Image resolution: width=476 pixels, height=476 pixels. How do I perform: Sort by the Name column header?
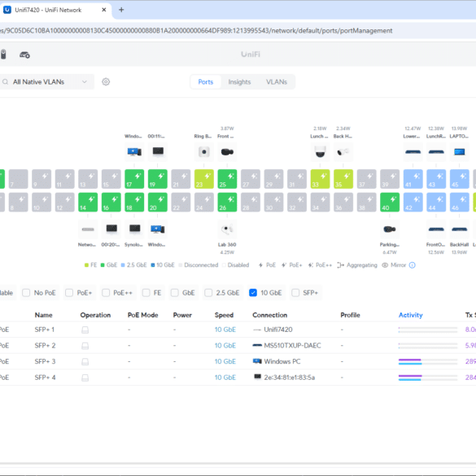click(x=43, y=315)
